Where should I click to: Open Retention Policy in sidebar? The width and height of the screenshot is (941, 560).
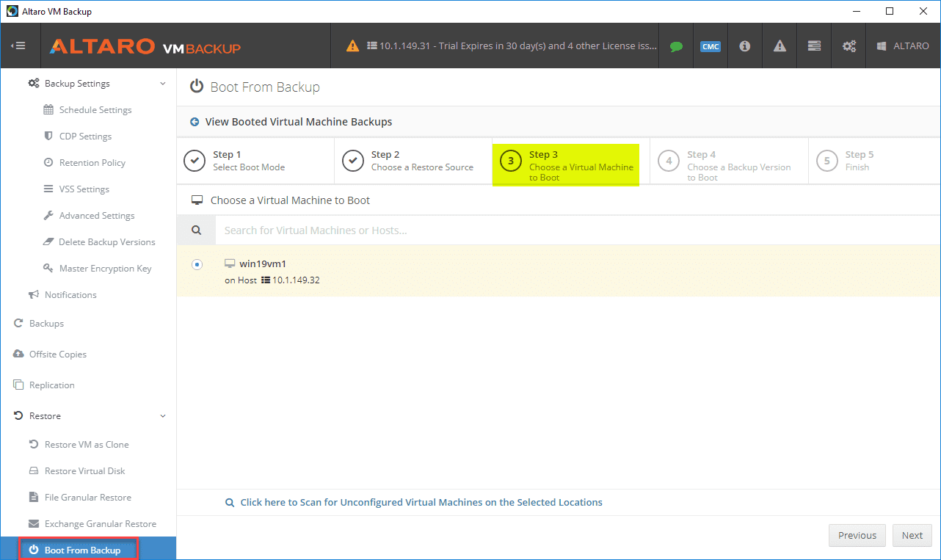tap(92, 163)
